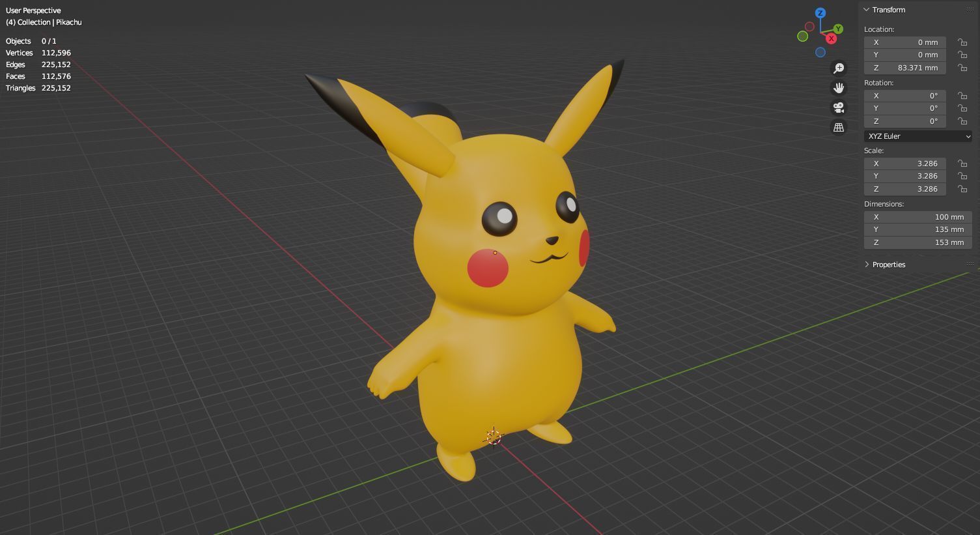This screenshot has width=980, height=535.
Task: Expand the Properties panel
Action: click(x=867, y=265)
